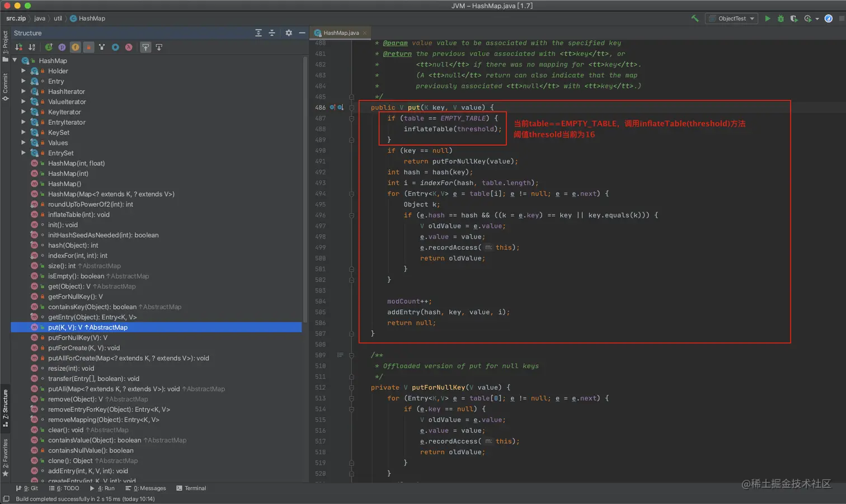846x504 pixels.
Task: Click the Autoscroll from Source icon
Action: [x=159, y=47]
